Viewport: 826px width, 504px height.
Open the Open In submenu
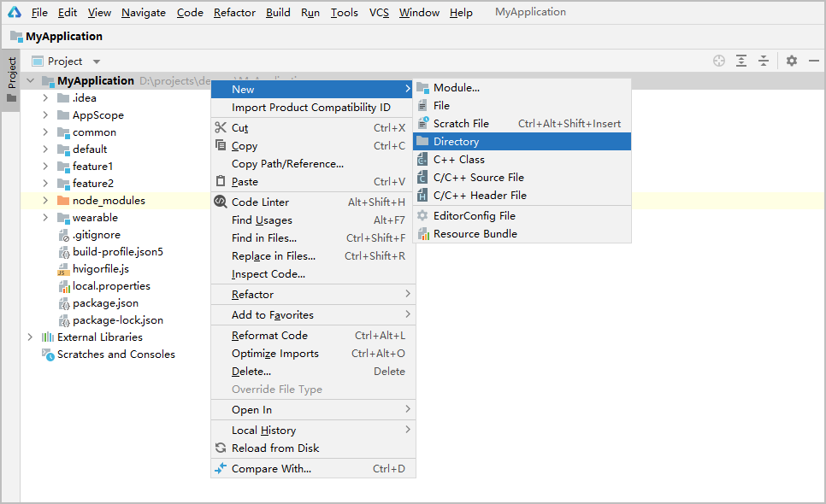pos(314,409)
